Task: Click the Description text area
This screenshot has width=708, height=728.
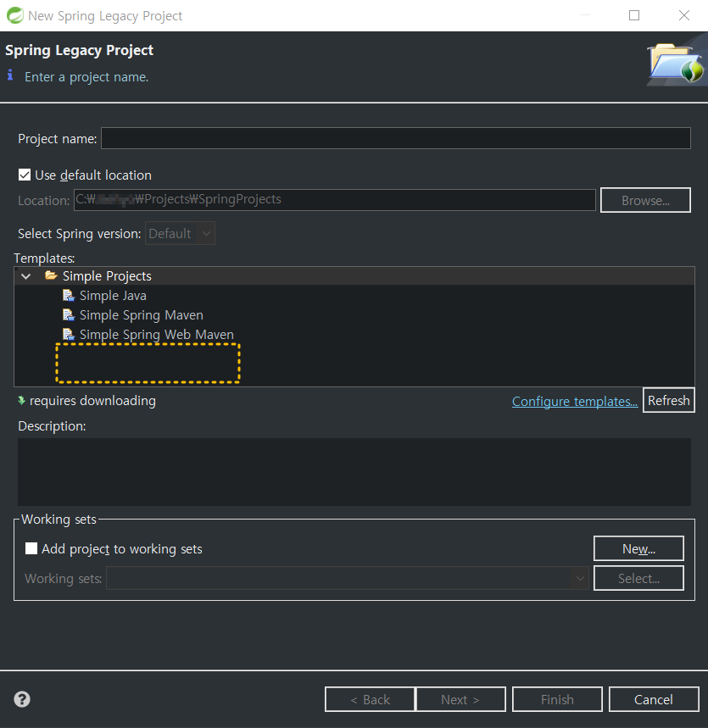Action: (354, 472)
